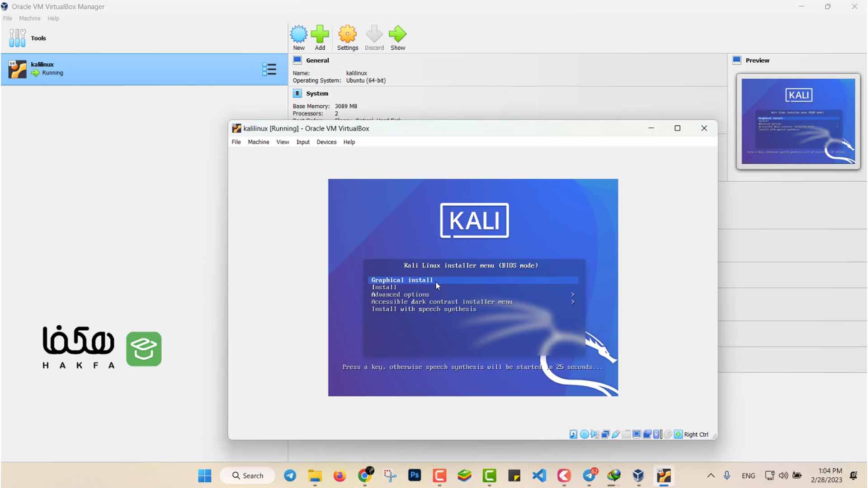
Task: Switch to VirtualBox Manager taskbar cube icon
Action: 638,475
